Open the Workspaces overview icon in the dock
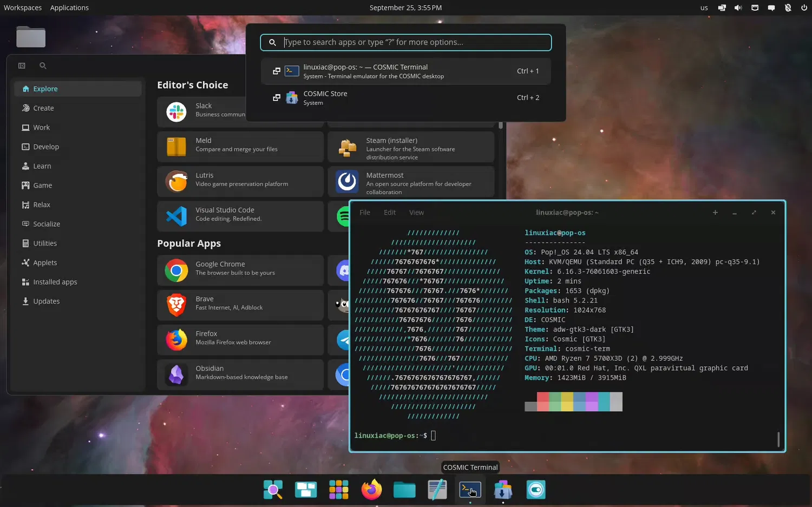 (306, 490)
